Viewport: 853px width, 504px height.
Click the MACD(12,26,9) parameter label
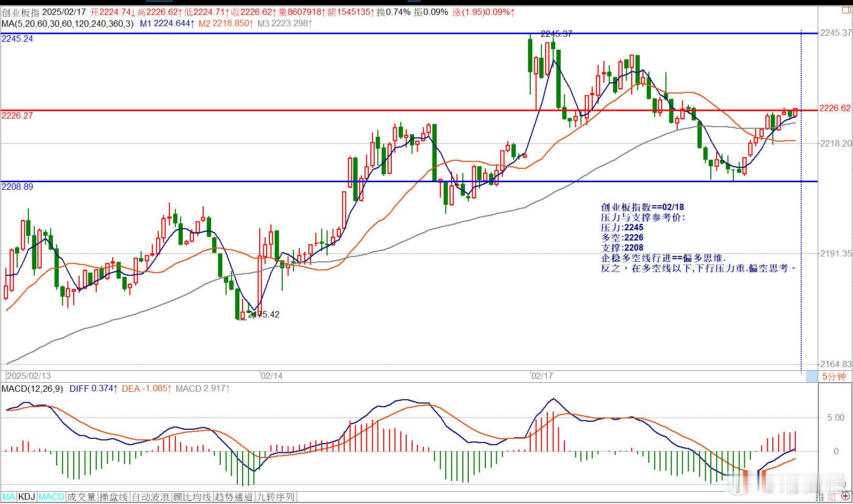tap(32, 389)
